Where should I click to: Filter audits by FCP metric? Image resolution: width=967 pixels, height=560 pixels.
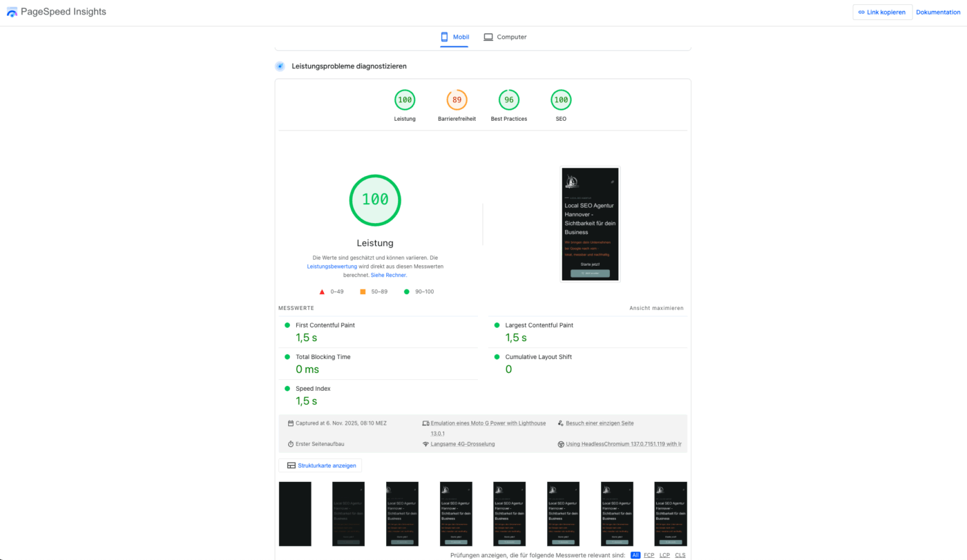click(x=649, y=555)
